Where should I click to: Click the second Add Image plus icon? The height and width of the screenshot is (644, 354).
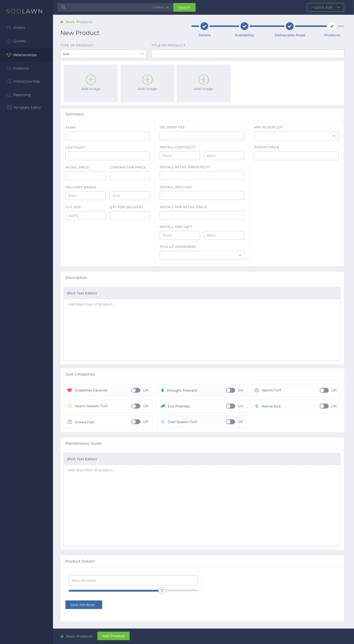pos(147,80)
